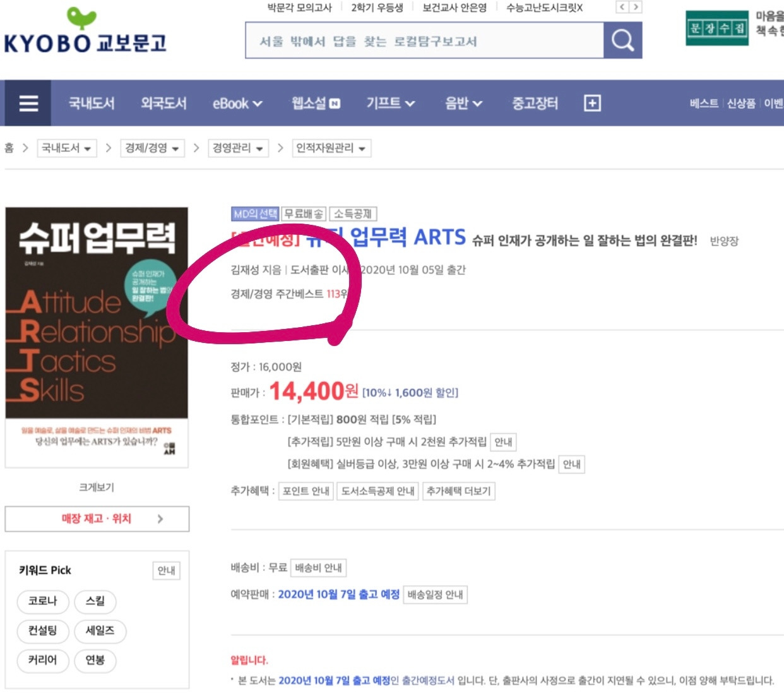
Task: Open 경제/경영 breadcrumb dropdown
Action: (152, 148)
